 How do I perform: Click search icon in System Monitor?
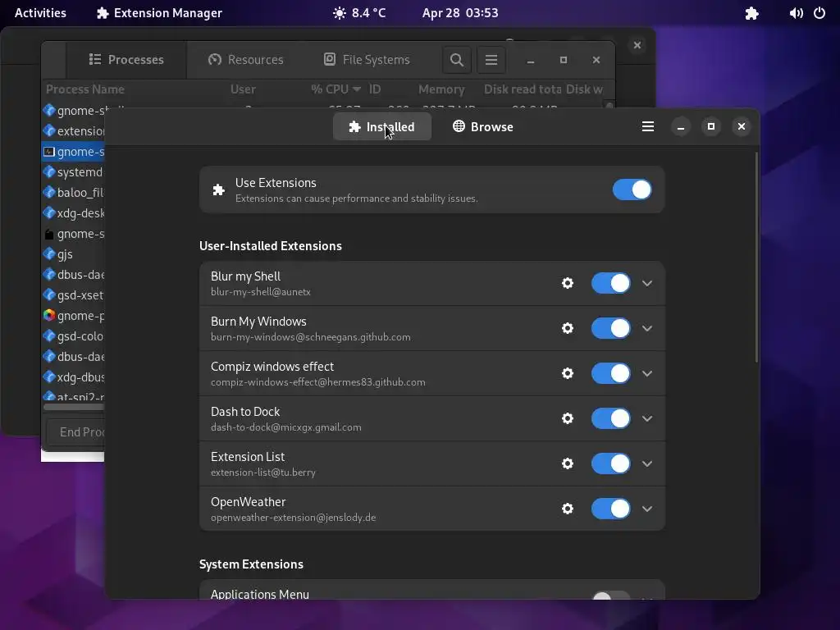coord(456,59)
